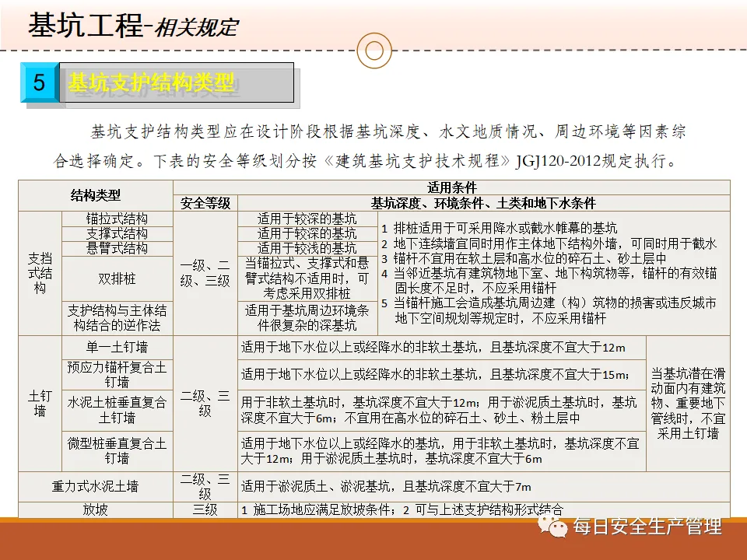Click 二级、三级 in the 重力式水泥土墙 row
This screenshot has width=747, height=560.
(205, 486)
